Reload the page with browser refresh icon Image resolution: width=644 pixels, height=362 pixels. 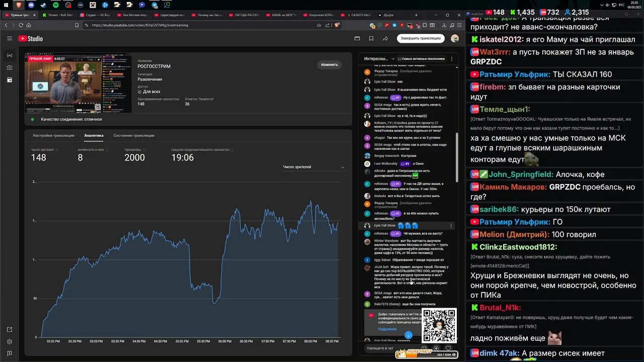[x=21, y=25]
